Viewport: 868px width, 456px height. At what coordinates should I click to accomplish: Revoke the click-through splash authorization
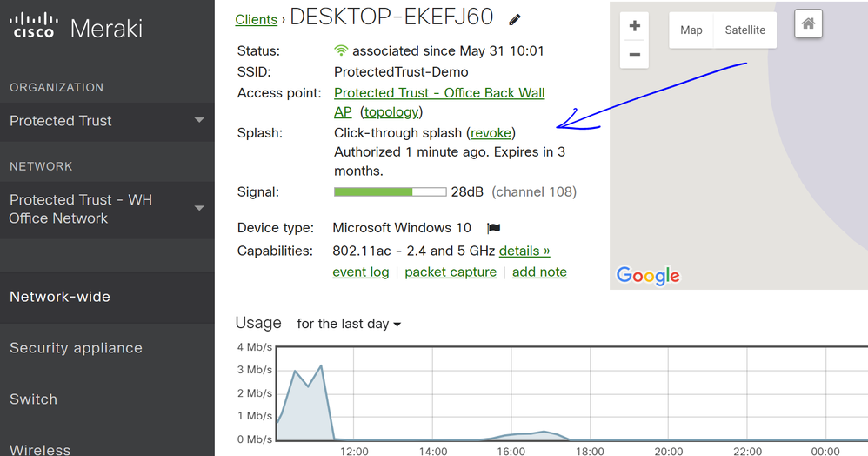[491, 133]
